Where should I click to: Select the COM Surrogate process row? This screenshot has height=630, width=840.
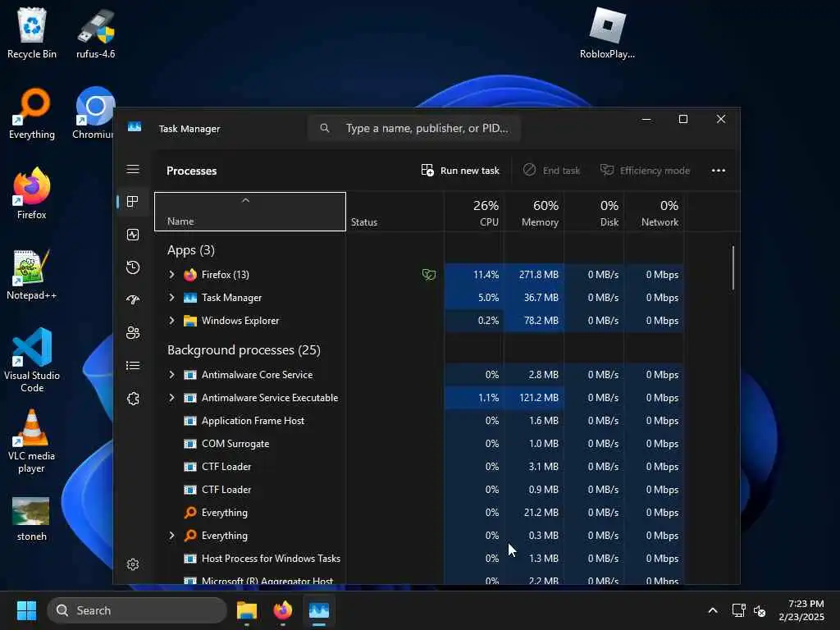tap(419, 444)
